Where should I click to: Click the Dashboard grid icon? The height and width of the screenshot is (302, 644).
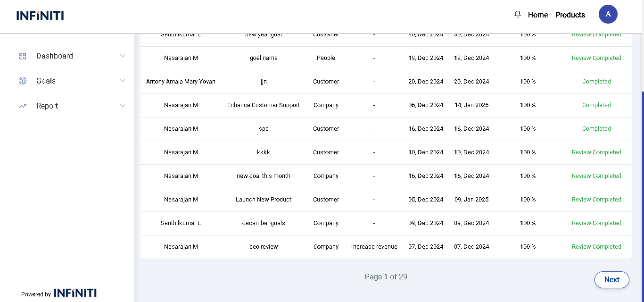[x=23, y=56]
